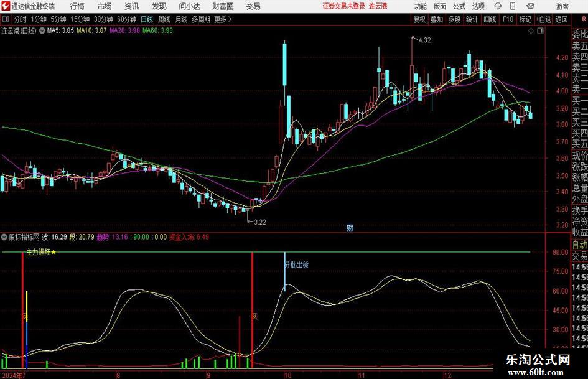Click the 分批出货 signal label
Image resolution: width=588 pixels, height=379 pixels.
click(x=297, y=264)
